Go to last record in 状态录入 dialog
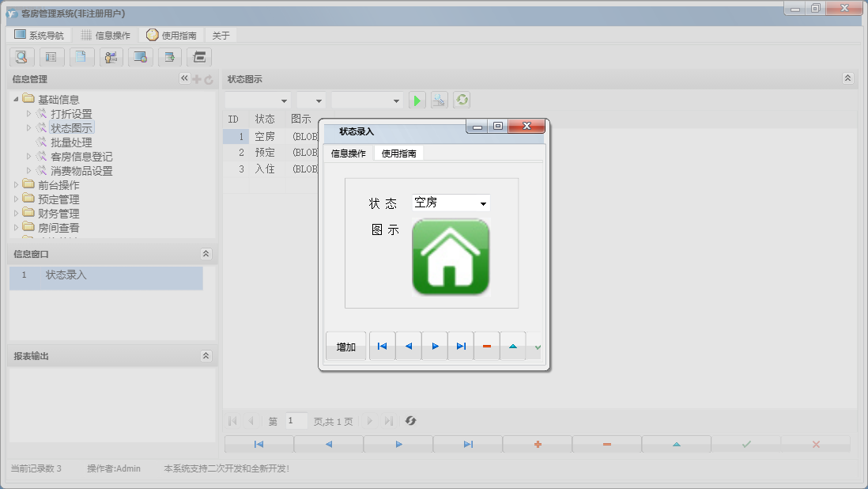 (x=461, y=347)
